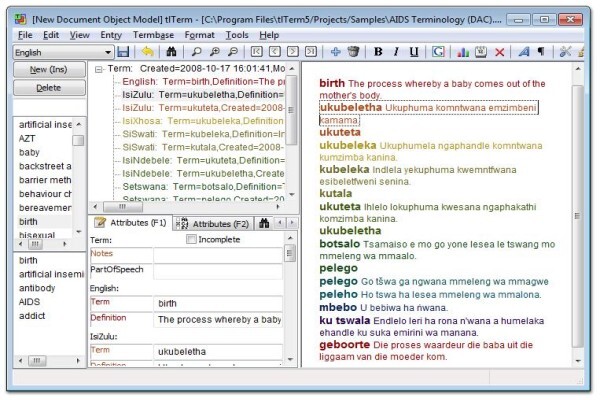Toggle the Incomplete checkbox
This screenshot has height=400, width=600.
coord(191,240)
